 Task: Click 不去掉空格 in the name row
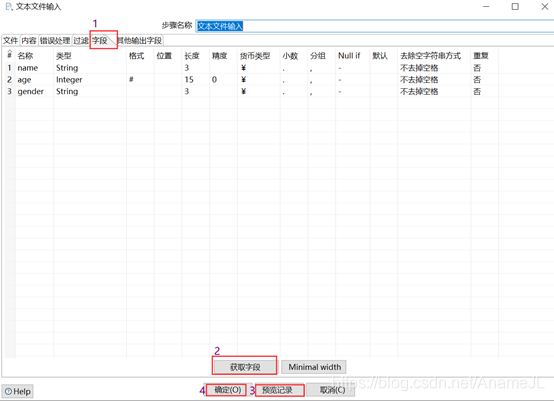419,68
